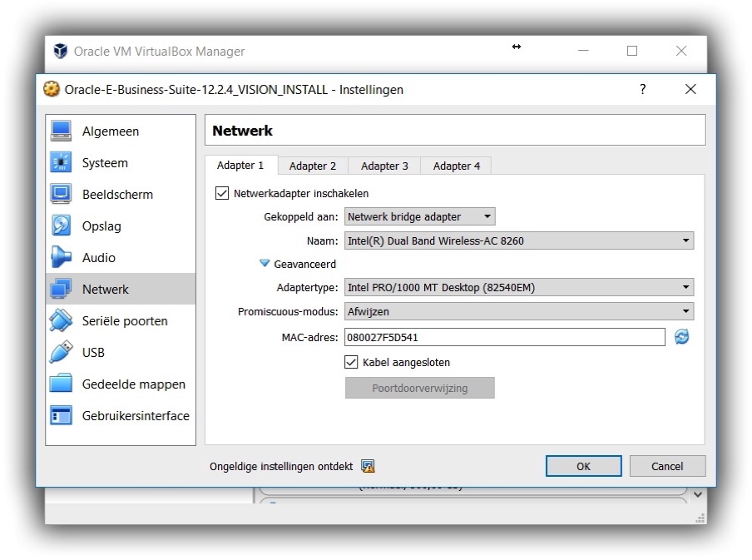The image size is (752, 560).
Task: Select Systeem label in the sidebar
Action: click(105, 163)
